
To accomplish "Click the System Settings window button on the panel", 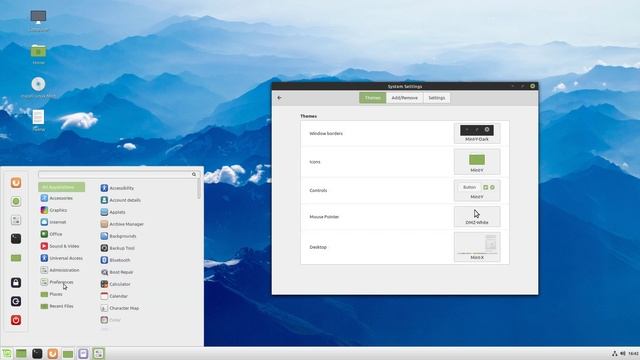I will click(x=98, y=353).
